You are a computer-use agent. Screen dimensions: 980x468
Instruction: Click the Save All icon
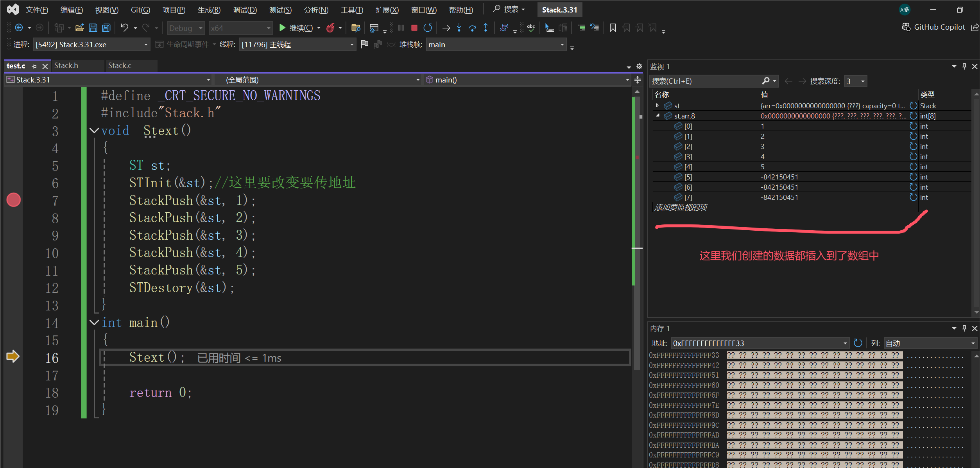(106, 28)
